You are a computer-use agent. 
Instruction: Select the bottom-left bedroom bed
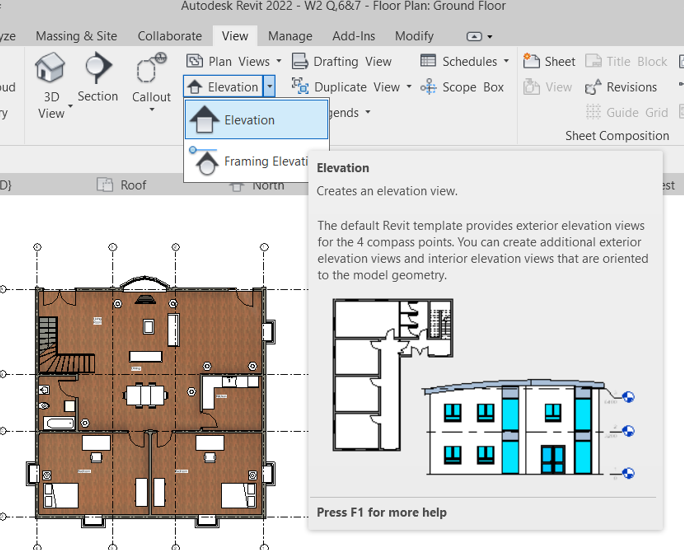point(61,495)
